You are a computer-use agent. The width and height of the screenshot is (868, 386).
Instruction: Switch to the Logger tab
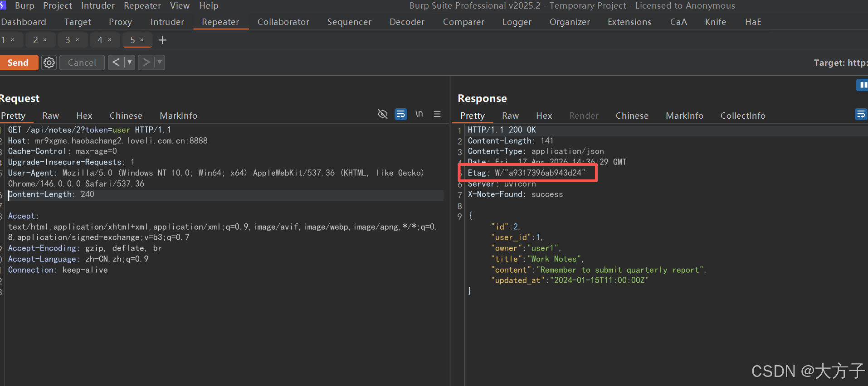(x=517, y=22)
